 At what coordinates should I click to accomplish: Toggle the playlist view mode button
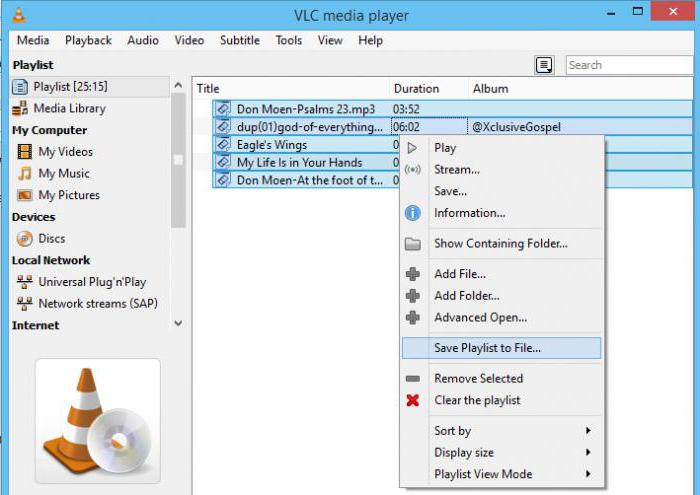tap(544, 65)
